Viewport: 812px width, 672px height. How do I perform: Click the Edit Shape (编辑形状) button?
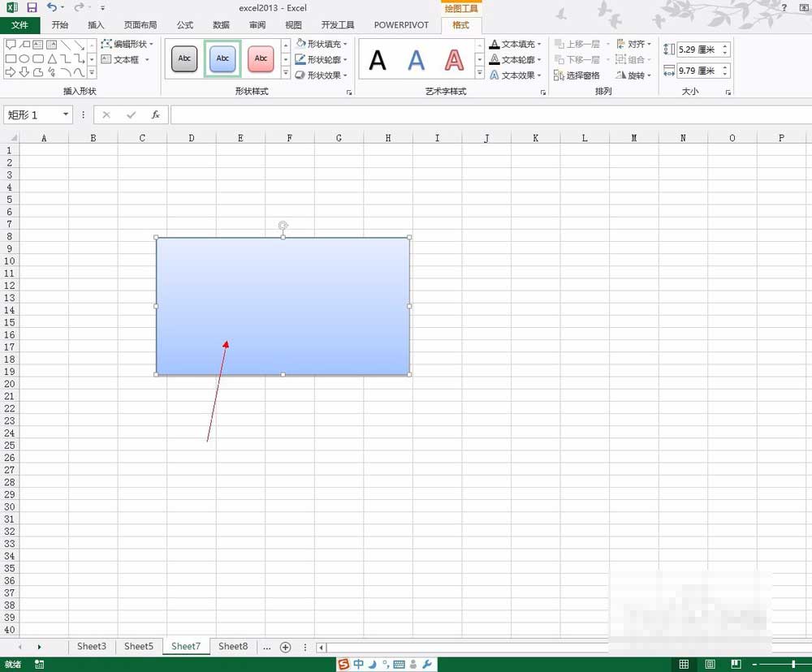pyautogui.click(x=127, y=44)
